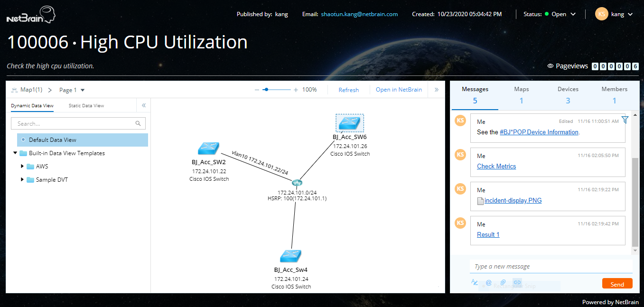Click the 172.24.101.26 address under BJ_Acc_SW6
The image size is (644, 307).
[x=350, y=146]
